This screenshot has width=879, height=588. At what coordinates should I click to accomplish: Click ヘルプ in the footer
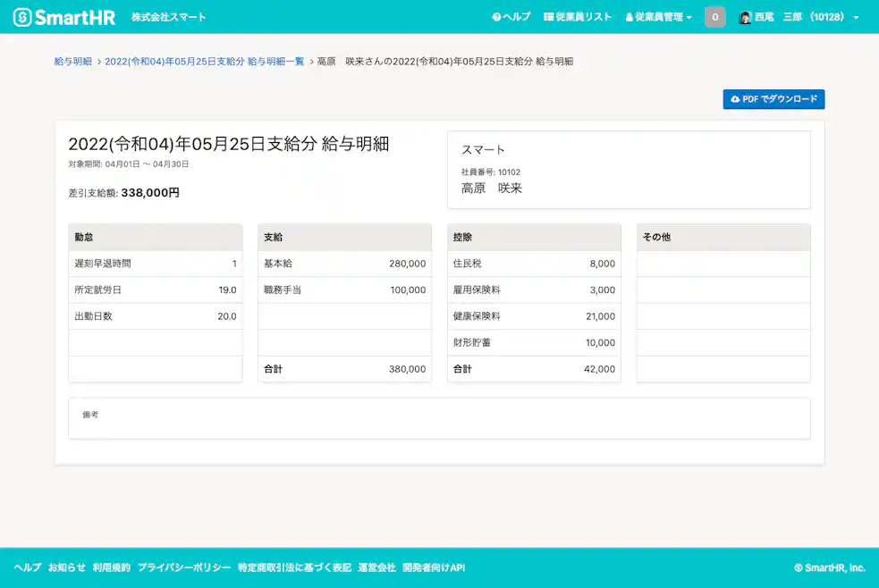tap(26, 567)
